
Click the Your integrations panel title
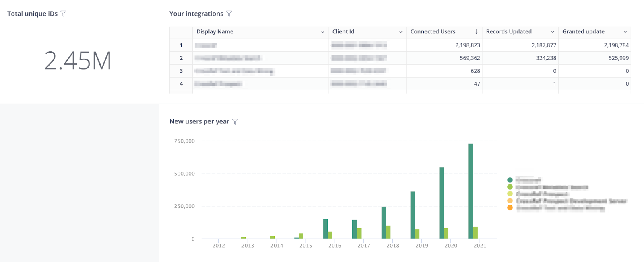coord(196,14)
